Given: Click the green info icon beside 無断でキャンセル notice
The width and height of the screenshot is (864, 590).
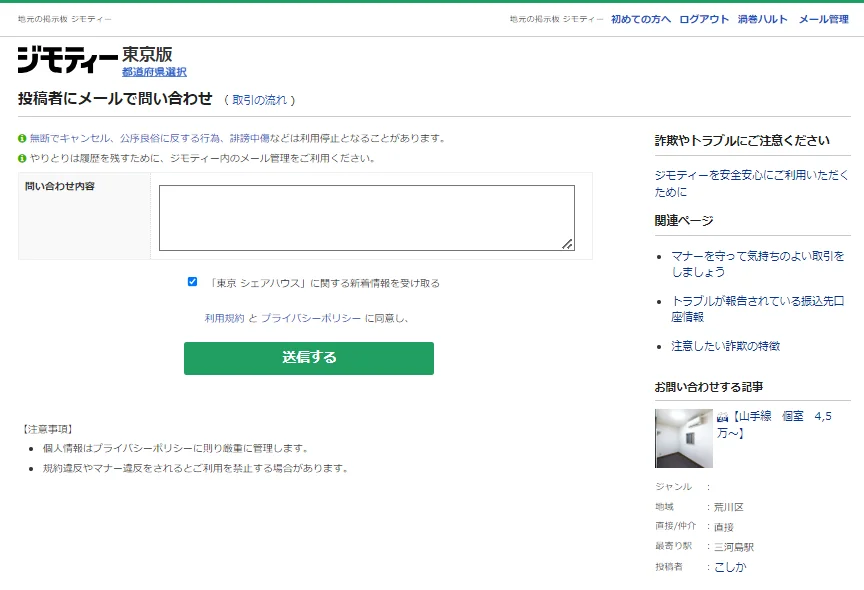Looking at the screenshot, I should pos(22,138).
